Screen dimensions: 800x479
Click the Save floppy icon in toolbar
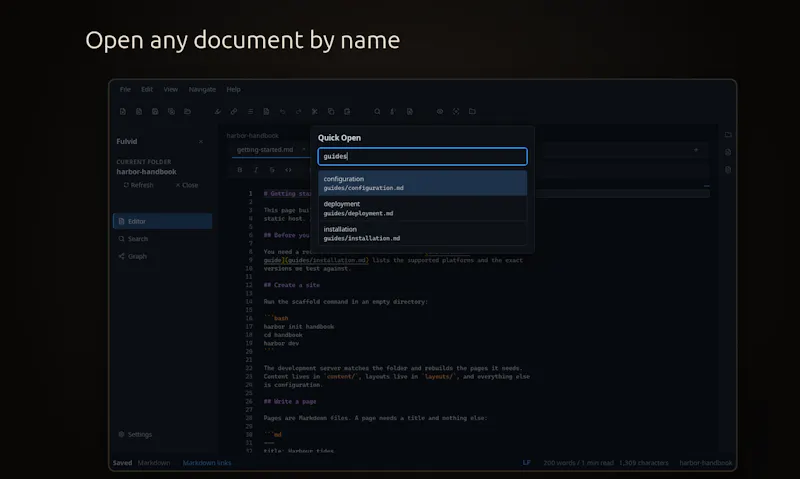[155, 111]
